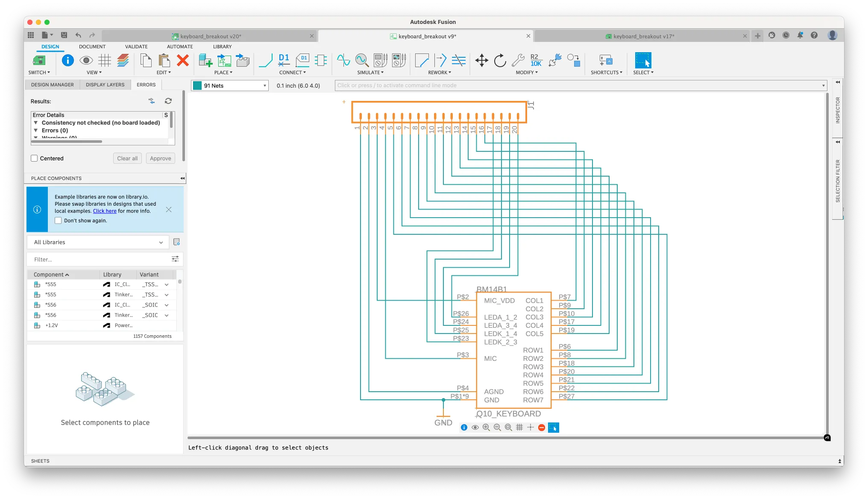Click the red X delete tool
Screen dimensions: 868x499
coord(183,60)
